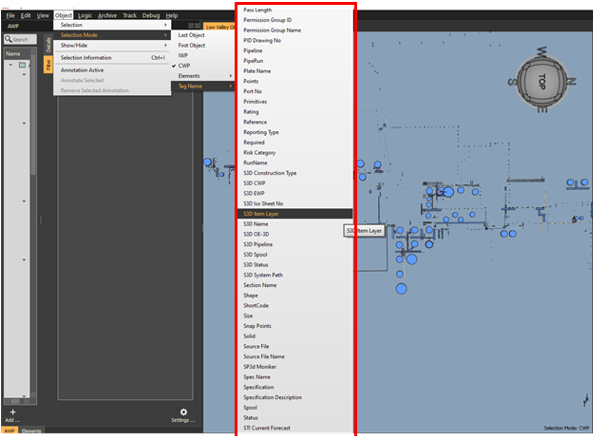Open the Logic menu
The width and height of the screenshot is (593, 436).
85,16
